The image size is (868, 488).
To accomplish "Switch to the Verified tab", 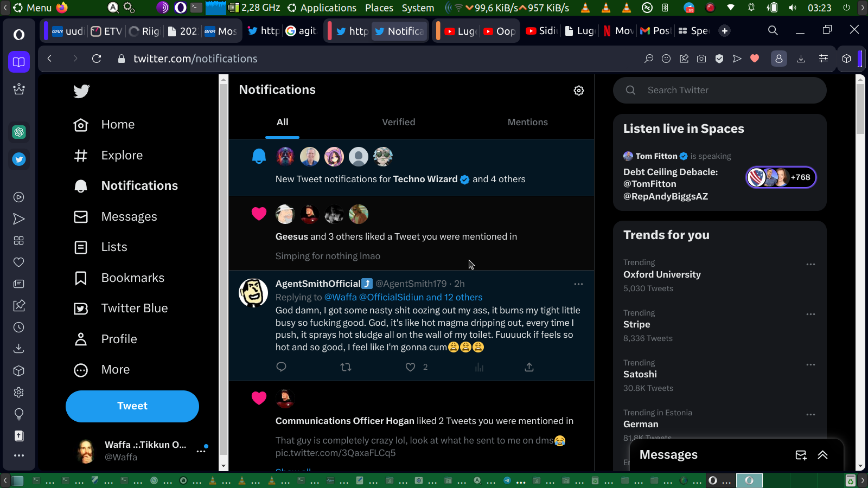I will tap(399, 123).
